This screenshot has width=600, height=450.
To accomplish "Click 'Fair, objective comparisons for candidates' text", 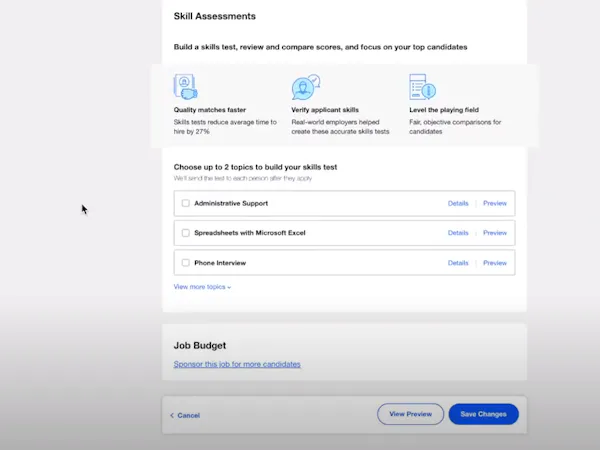I will (455, 127).
